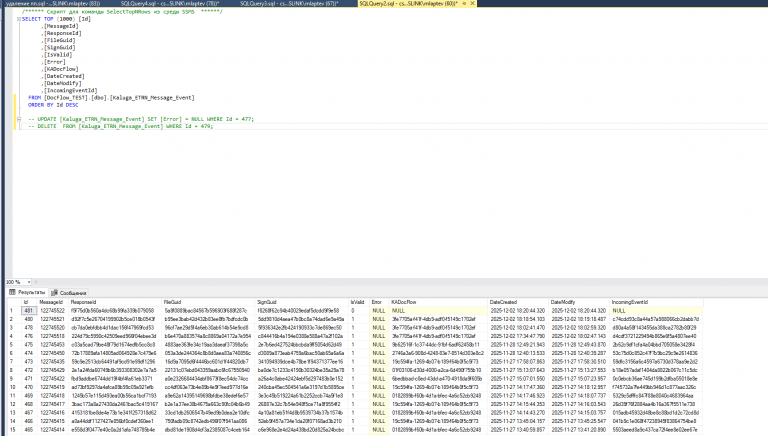Place cursor on ORDER BY Id DESC line
768x436 pixels.
pyautogui.click(x=53, y=105)
